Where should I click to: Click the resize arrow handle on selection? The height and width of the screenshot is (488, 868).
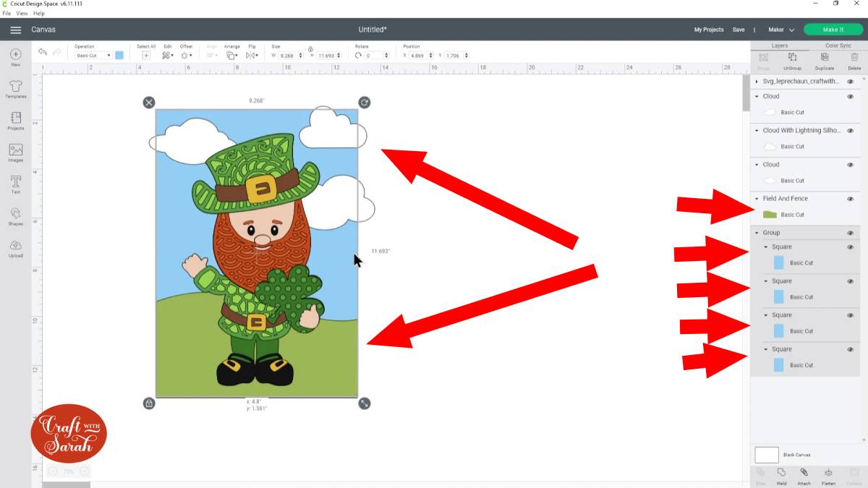coord(365,403)
